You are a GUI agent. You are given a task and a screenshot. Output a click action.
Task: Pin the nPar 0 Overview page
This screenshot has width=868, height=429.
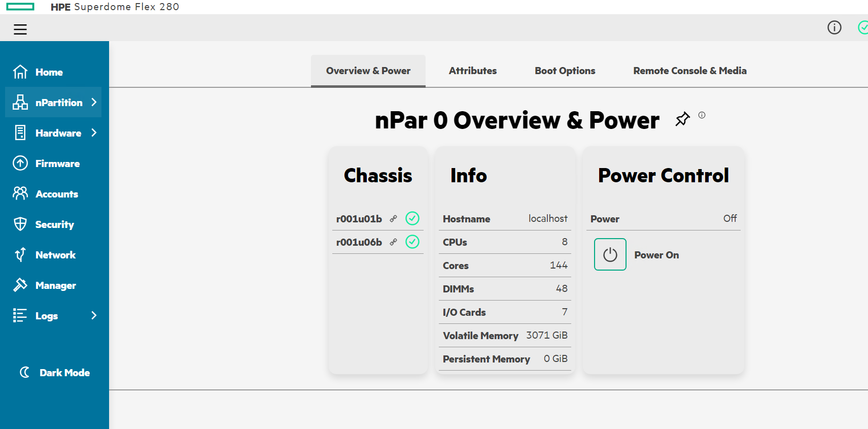pos(682,119)
